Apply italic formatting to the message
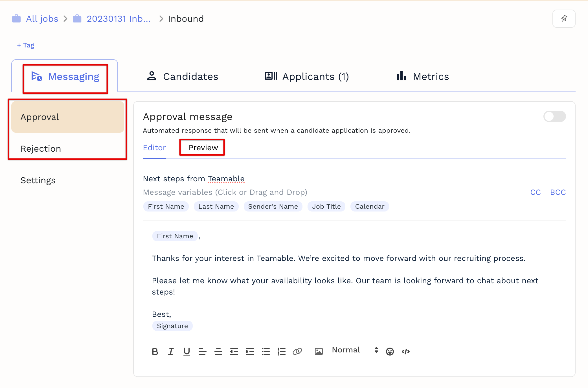588x388 pixels. coord(171,351)
